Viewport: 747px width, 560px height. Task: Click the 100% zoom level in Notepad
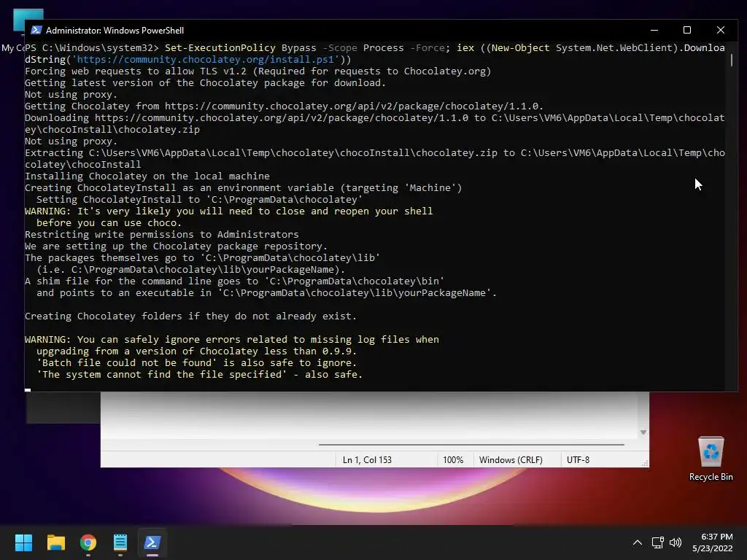coord(452,459)
